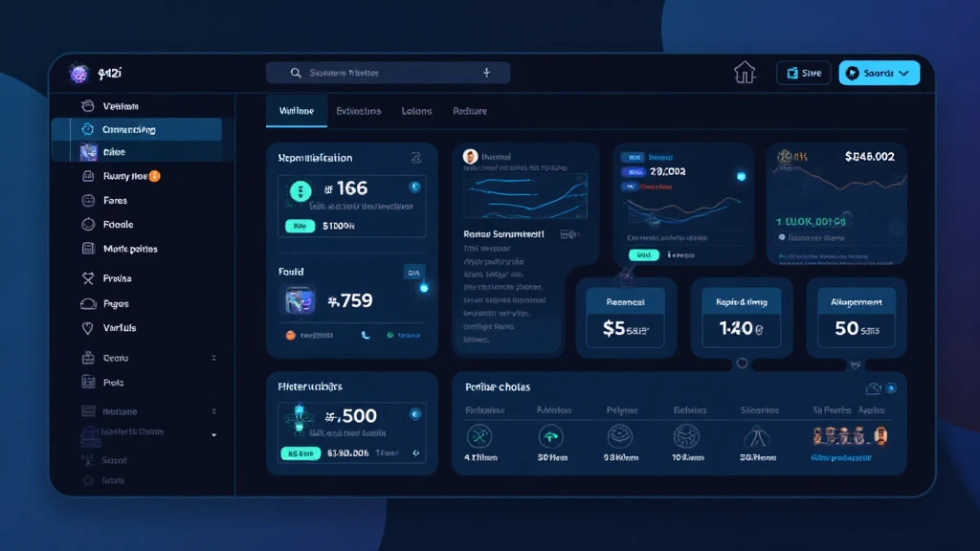Viewport: 980px width, 551px height.
Task: Click the corner icon on the 166 card header
Action: pyautogui.click(x=416, y=158)
